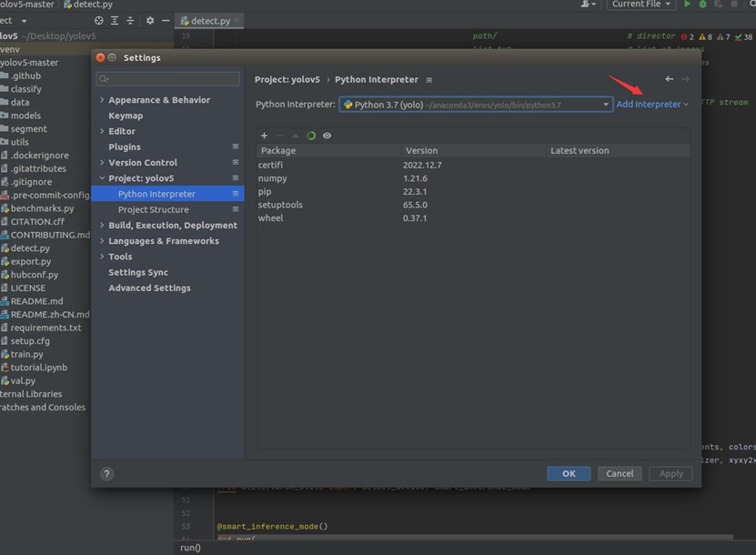Viewport: 756px width, 555px height.
Task: Click the Apply button
Action: [670, 473]
